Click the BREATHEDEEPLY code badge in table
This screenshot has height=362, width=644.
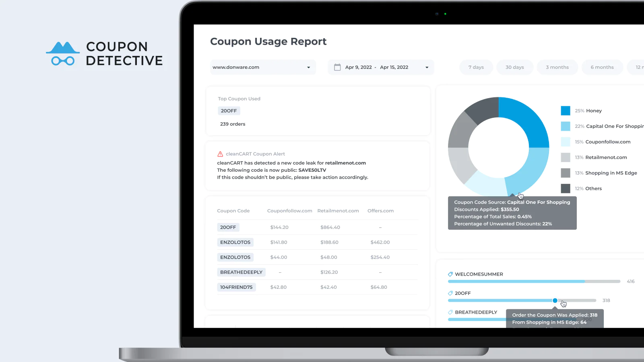coord(242,272)
